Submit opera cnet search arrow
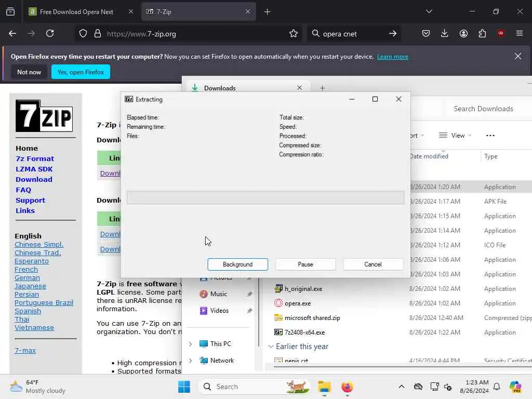This screenshot has width=532, height=399. (x=393, y=34)
